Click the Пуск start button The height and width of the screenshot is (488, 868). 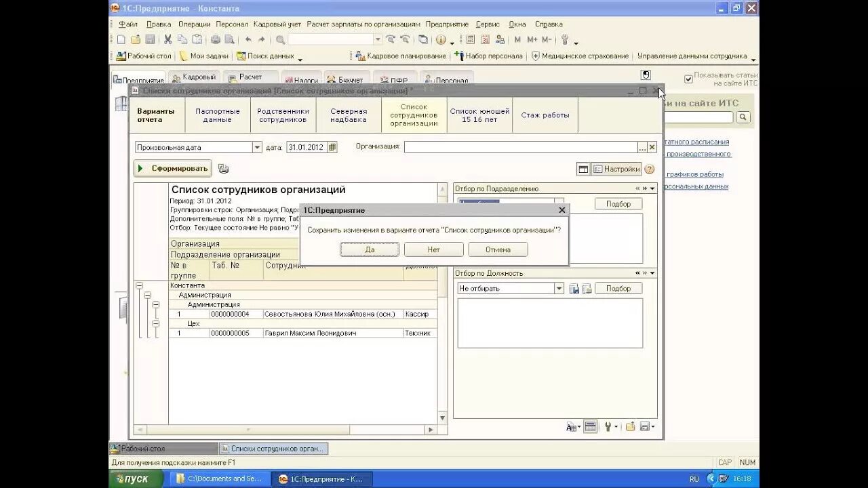(136, 479)
